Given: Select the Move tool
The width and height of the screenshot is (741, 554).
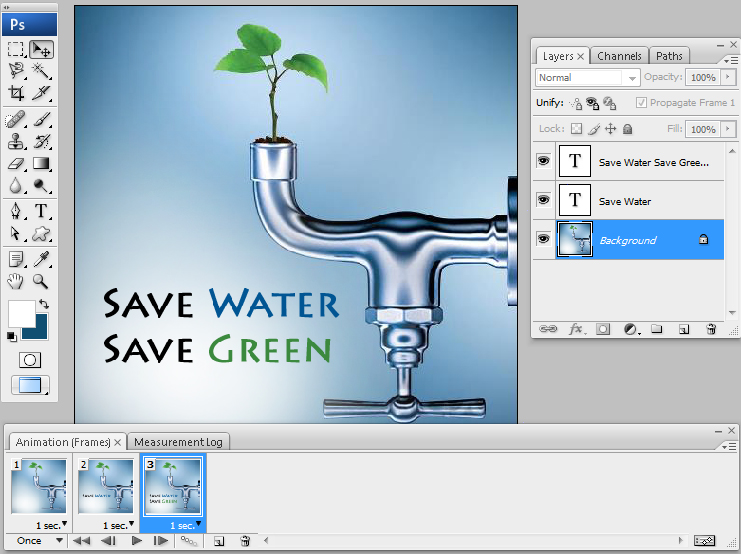Looking at the screenshot, I should (41, 49).
